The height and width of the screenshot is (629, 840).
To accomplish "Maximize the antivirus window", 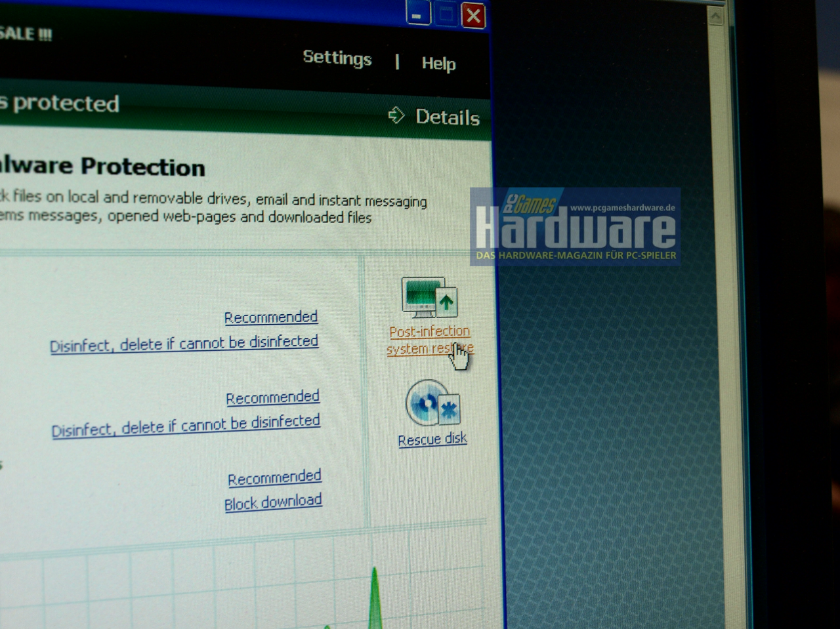I will tap(446, 14).
